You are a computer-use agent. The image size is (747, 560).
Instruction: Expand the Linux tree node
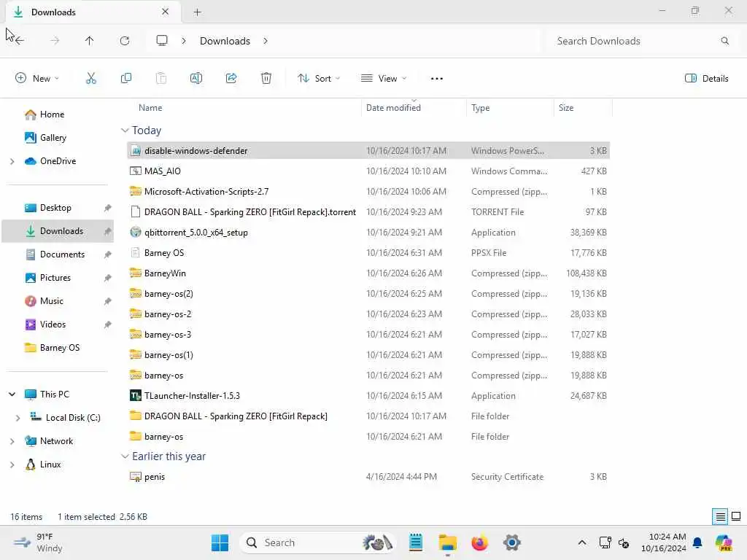tap(12, 464)
